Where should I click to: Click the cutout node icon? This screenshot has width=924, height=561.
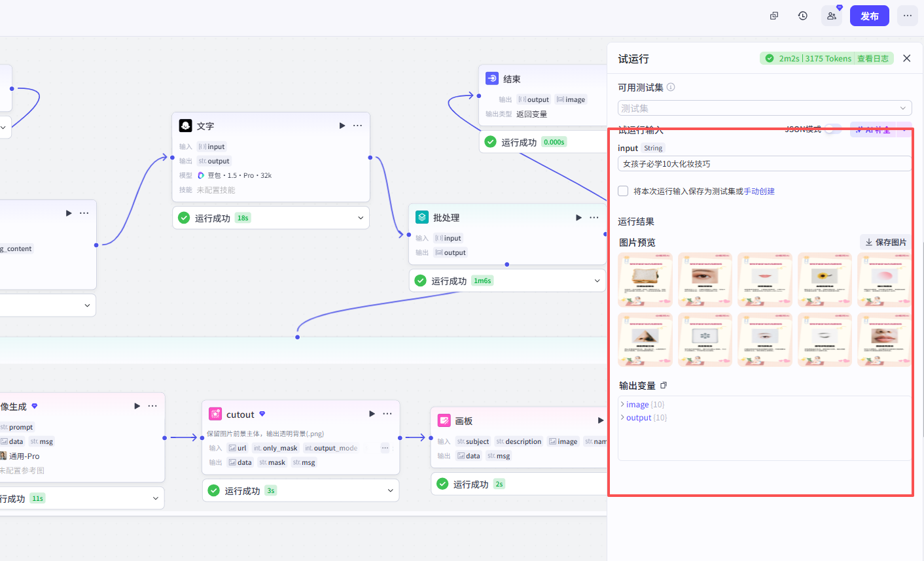pos(215,414)
